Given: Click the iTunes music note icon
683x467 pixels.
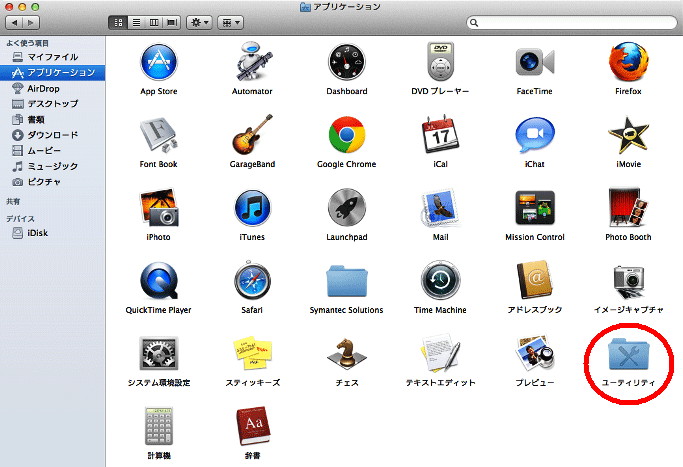Looking at the screenshot, I should [x=253, y=208].
